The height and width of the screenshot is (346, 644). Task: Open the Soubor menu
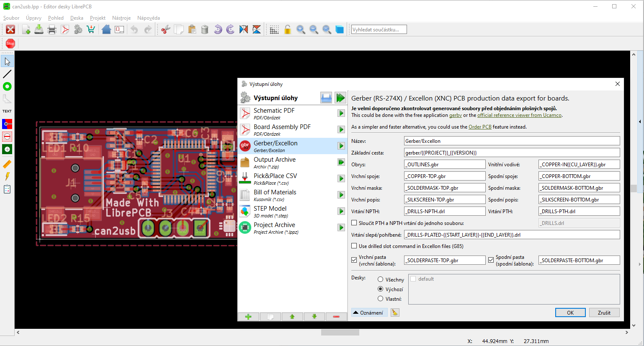pos(11,18)
